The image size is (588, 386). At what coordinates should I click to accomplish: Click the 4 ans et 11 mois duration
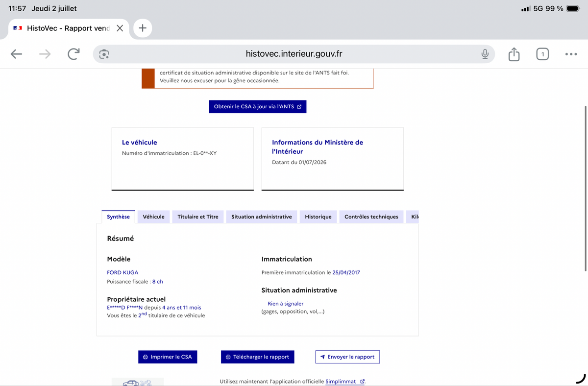182,308
